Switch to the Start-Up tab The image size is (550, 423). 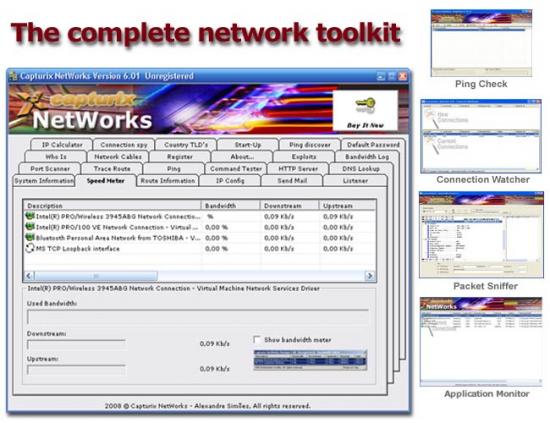point(248,145)
